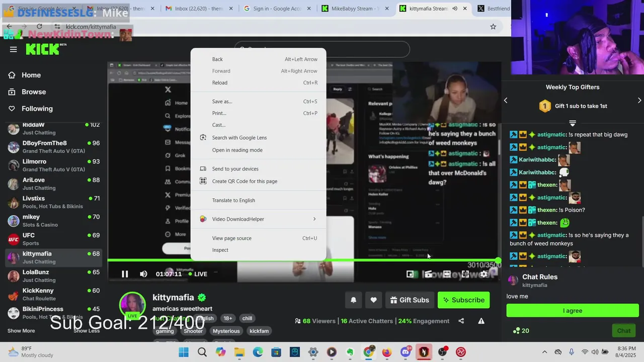Open Windows Start menu

click(184, 352)
